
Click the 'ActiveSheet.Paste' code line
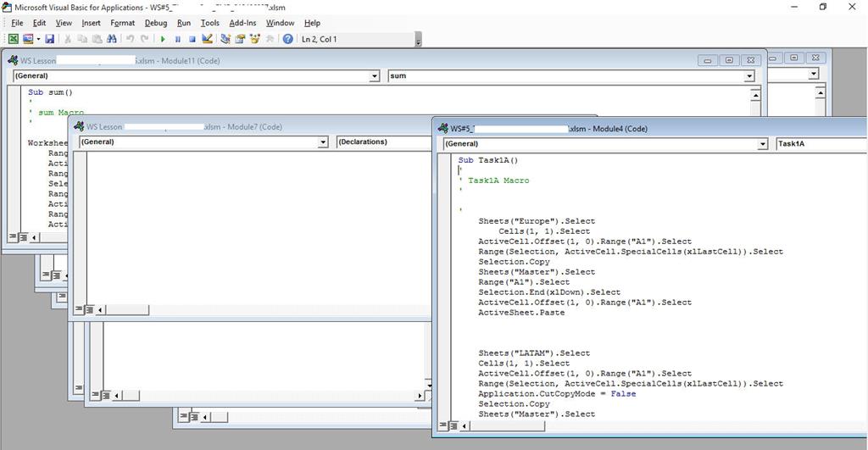click(521, 312)
